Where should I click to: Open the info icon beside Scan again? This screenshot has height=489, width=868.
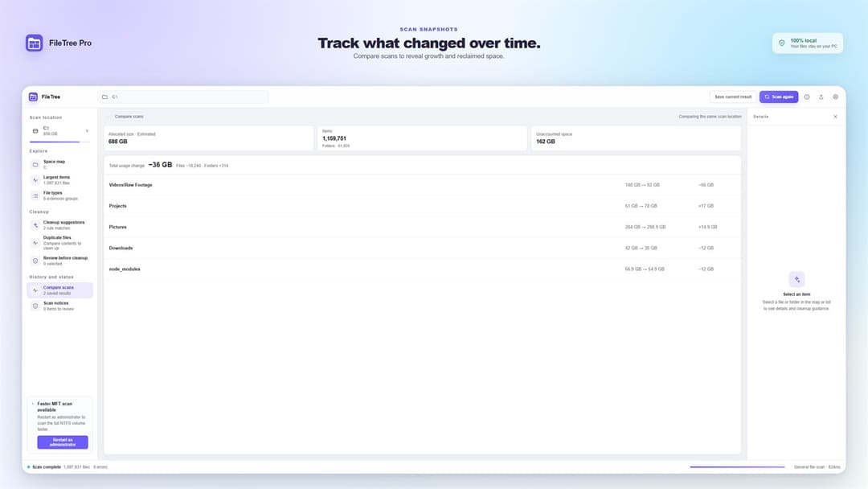click(x=807, y=97)
